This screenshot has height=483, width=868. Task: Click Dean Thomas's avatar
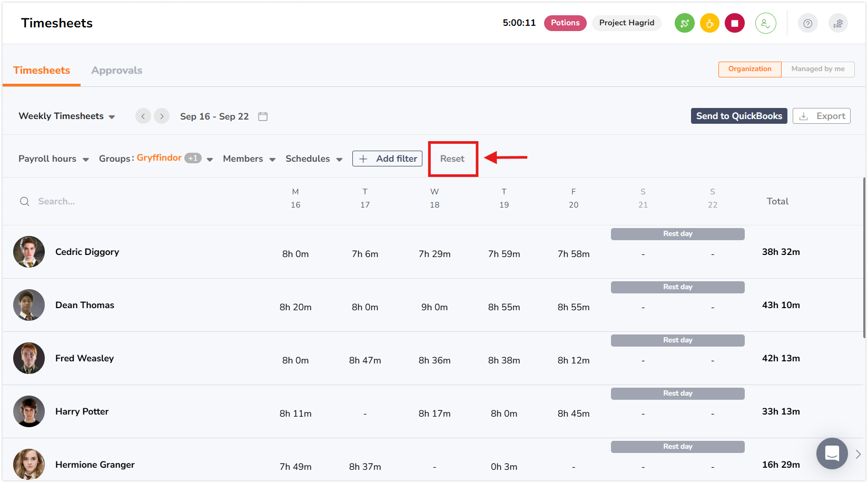pyautogui.click(x=29, y=305)
